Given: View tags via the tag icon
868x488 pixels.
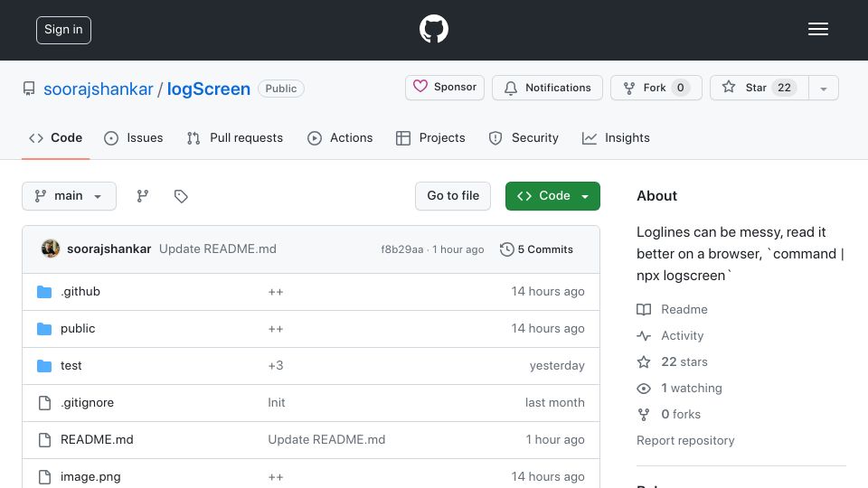Looking at the screenshot, I should click(181, 196).
